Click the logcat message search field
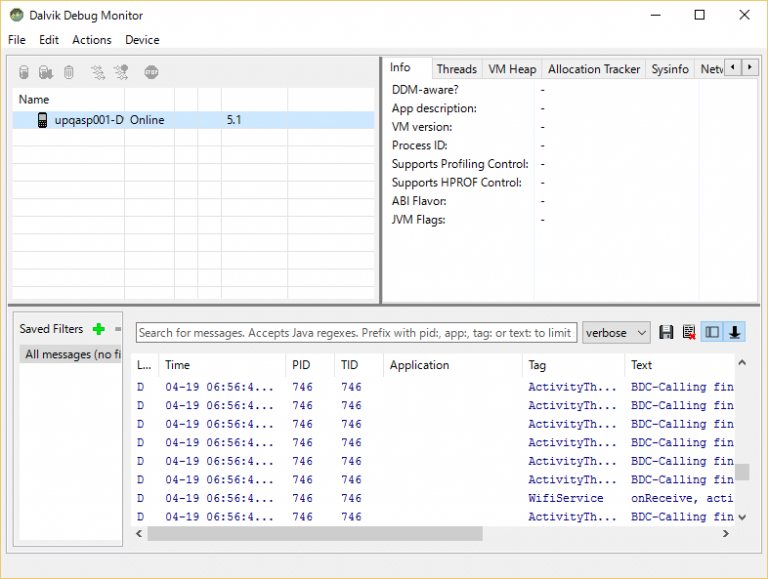The image size is (768, 579). 355,332
